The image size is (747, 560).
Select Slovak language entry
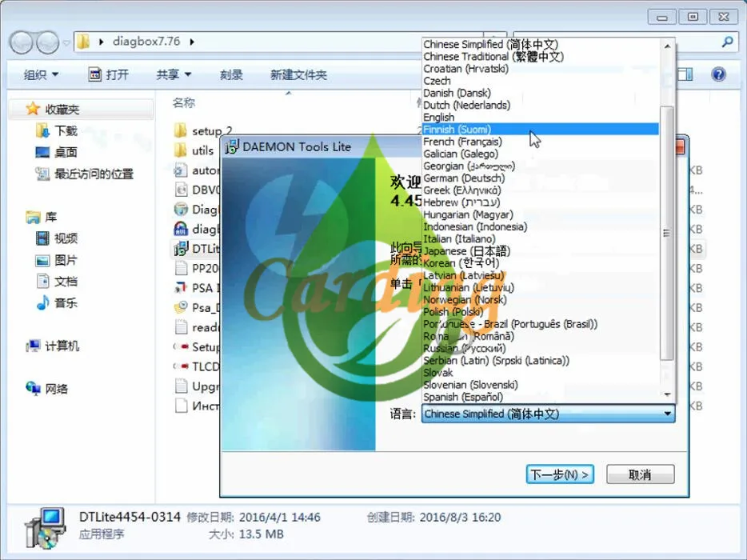[x=540, y=373]
